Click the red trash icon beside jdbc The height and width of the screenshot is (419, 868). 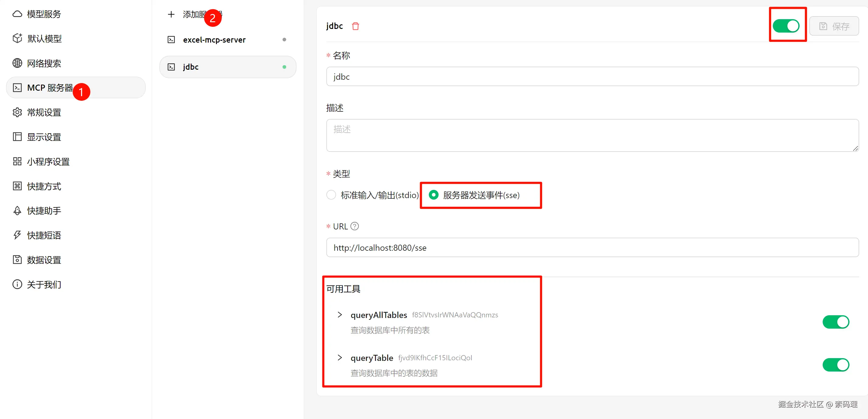pyautogui.click(x=355, y=26)
